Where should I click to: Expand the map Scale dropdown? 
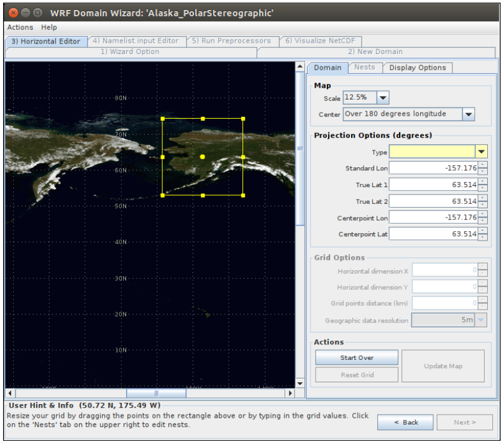tap(383, 98)
